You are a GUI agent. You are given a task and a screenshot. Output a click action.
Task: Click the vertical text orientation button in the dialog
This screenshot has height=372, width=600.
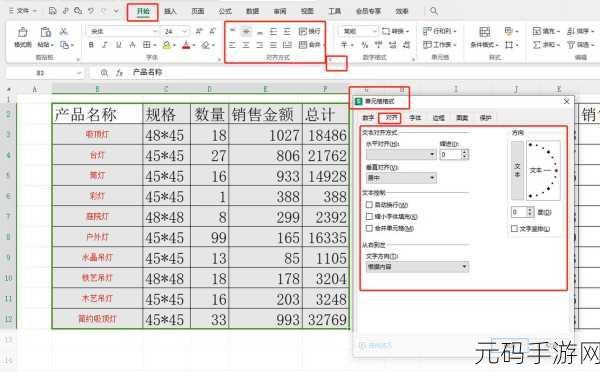(517, 170)
